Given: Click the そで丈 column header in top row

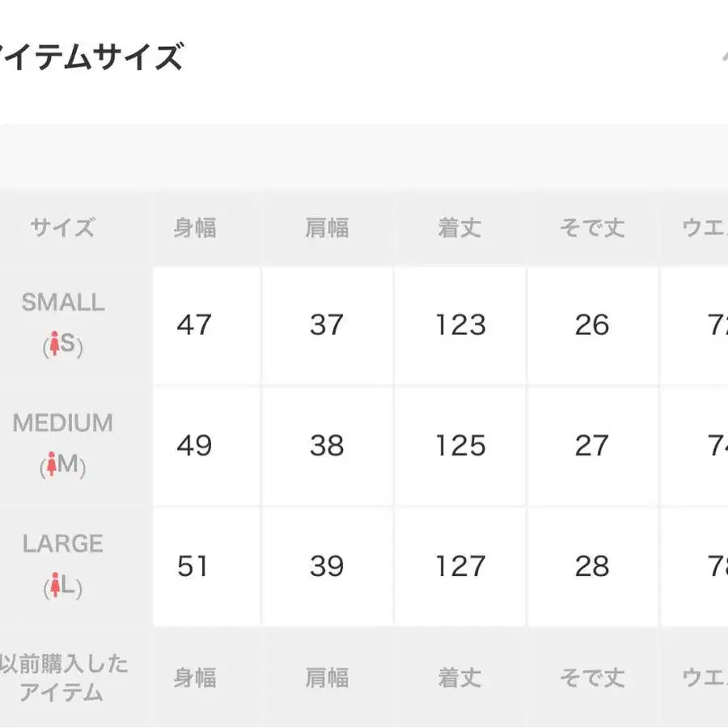Looking at the screenshot, I should click(x=592, y=228).
